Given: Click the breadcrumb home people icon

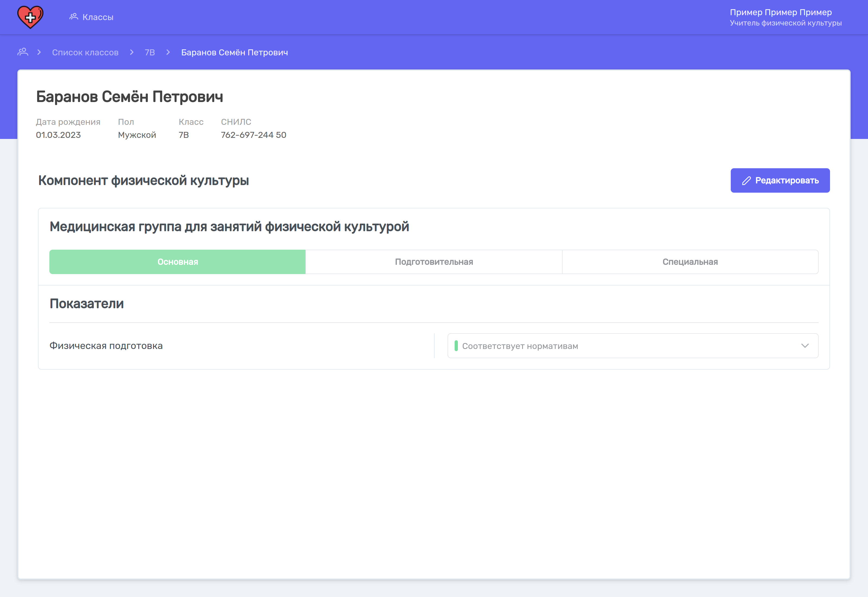Looking at the screenshot, I should point(23,52).
